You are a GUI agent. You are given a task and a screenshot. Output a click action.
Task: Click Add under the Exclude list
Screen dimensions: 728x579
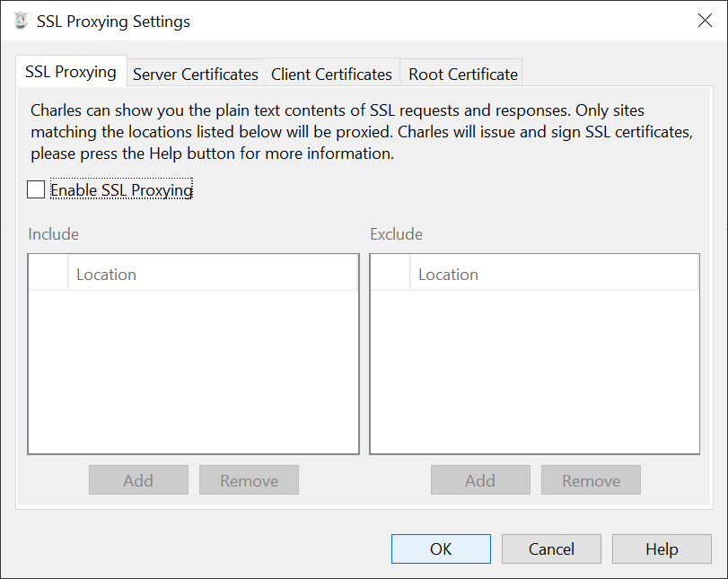(480, 480)
